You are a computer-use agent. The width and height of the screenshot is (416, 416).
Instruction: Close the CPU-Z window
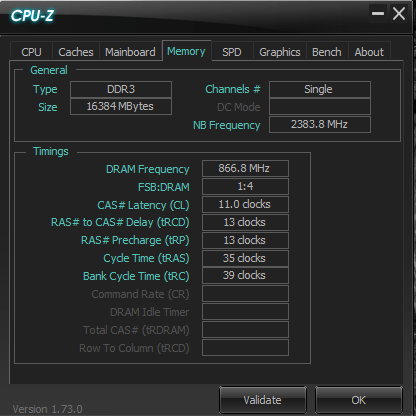(399, 14)
